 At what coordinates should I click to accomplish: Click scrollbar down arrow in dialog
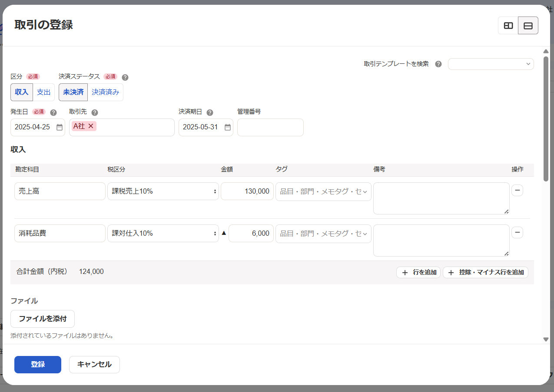[x=546, y=339]
